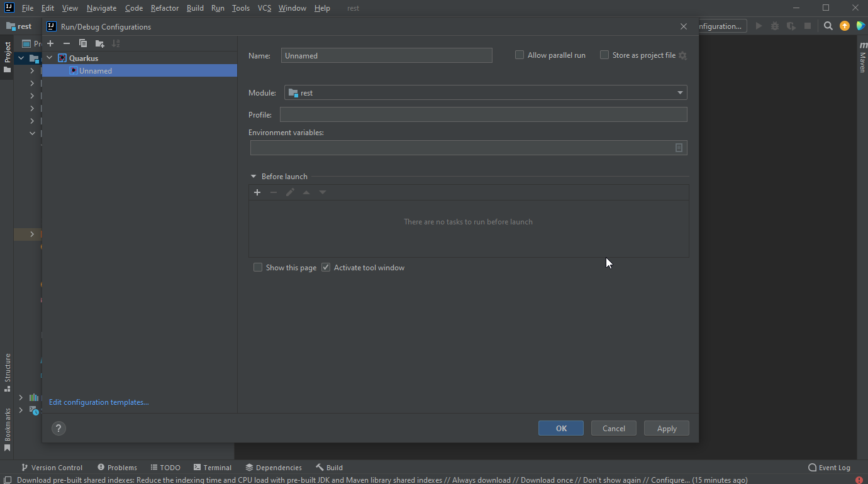The width and height of the screenshot is (868, 484).
Task: Sort configurations alphabetically
Action: pyautogui.click(x=116, y=43)
